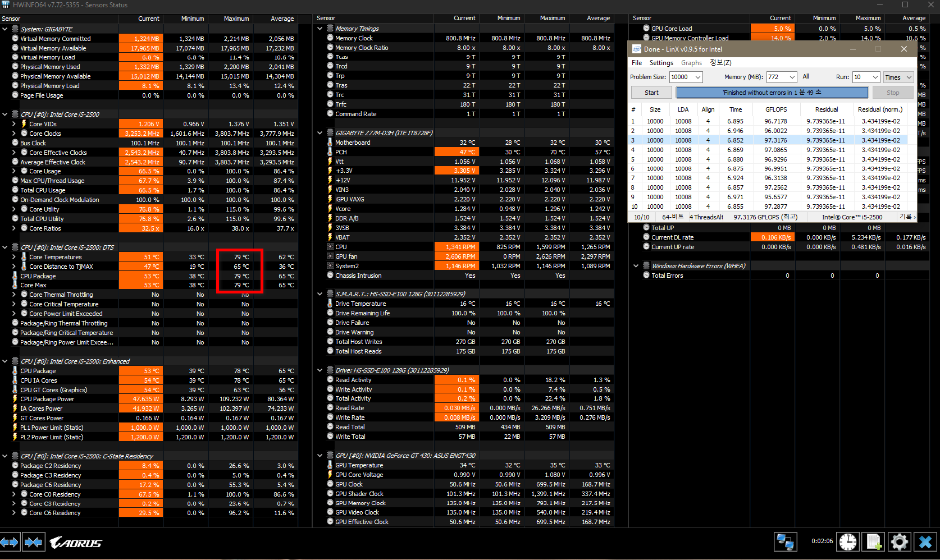Image resolution: width=940 pixels, height=560 pixels.
Task: Click the thermometer icon beside Motherboard
Action: [330, 143]
